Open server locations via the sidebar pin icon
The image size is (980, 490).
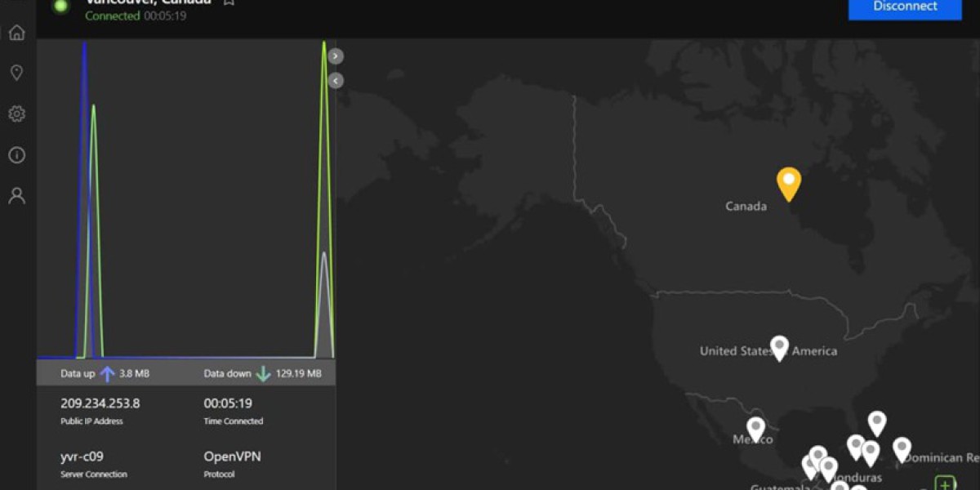(16, 73)
